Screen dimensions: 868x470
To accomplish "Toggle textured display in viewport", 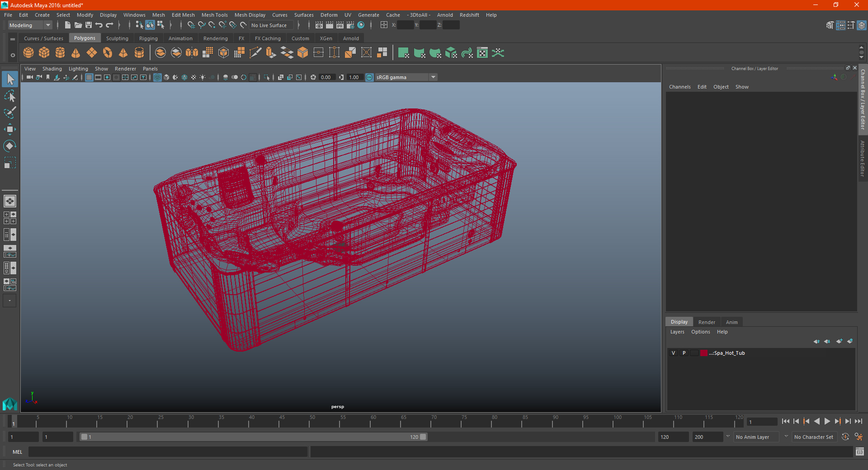I will pos(193,77).
